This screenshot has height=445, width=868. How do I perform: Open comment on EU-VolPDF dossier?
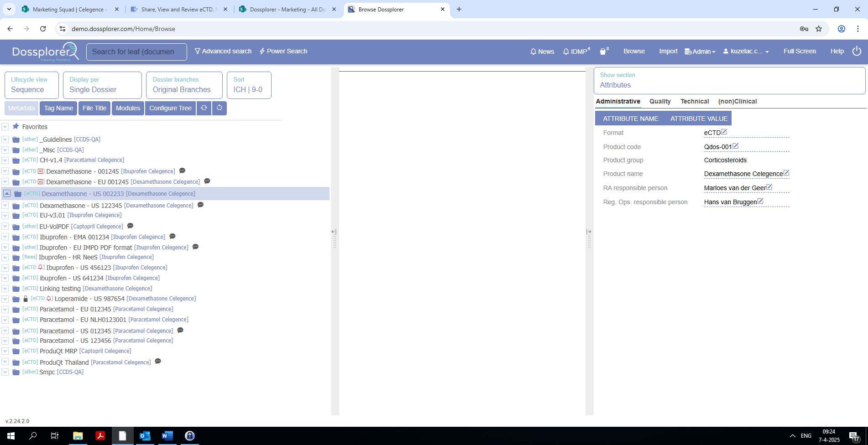(x=130, y=226)
